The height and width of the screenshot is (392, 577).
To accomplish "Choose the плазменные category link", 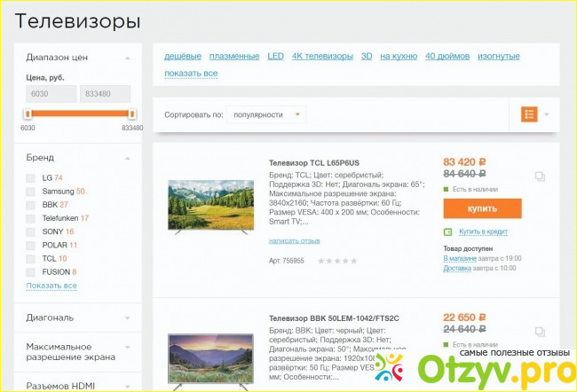I will [x=234, y=56].
